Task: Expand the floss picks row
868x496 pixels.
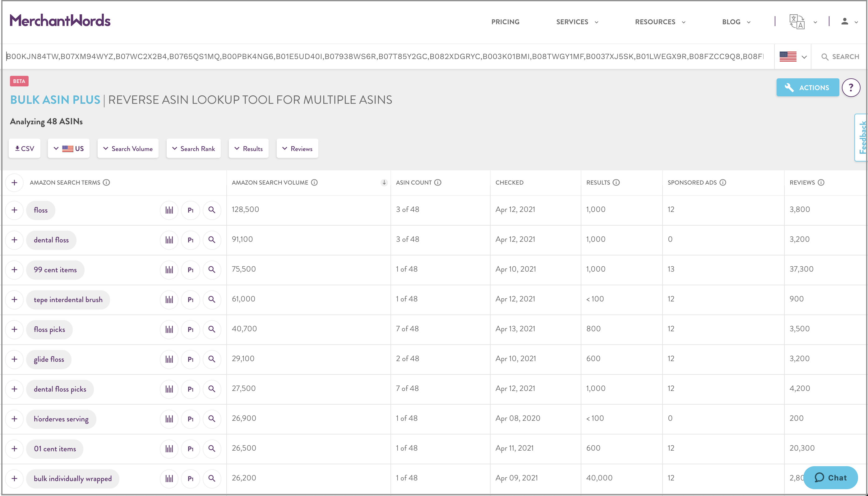Action: pos(14,329)
